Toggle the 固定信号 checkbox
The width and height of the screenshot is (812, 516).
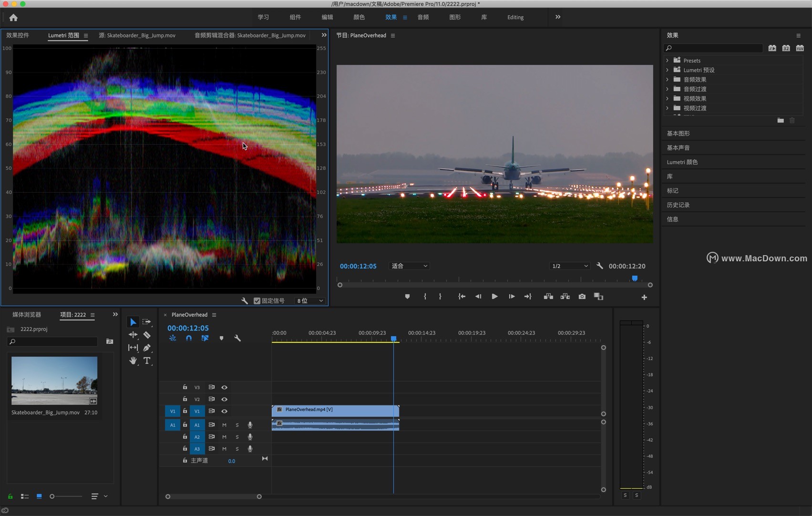(257, 301)
